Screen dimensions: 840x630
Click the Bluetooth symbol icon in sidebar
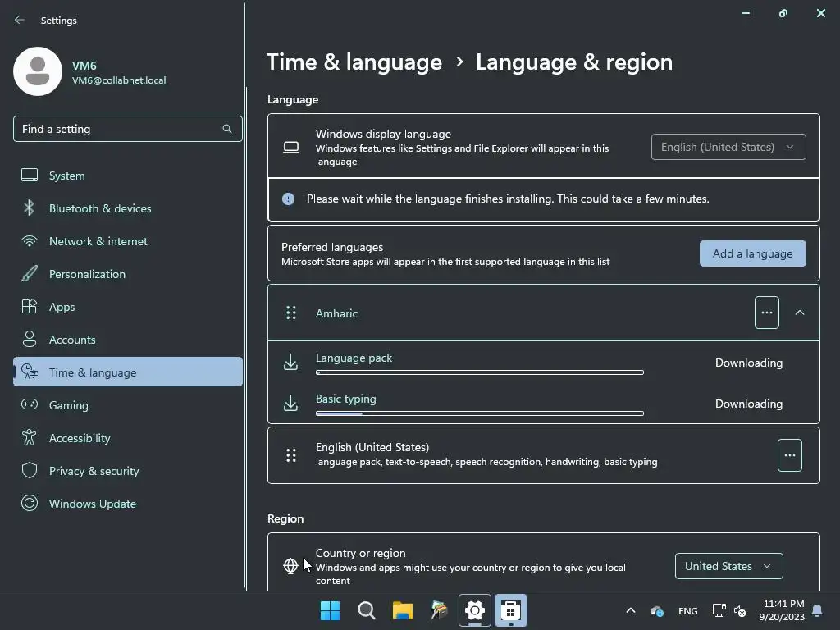tap(30, 208)
